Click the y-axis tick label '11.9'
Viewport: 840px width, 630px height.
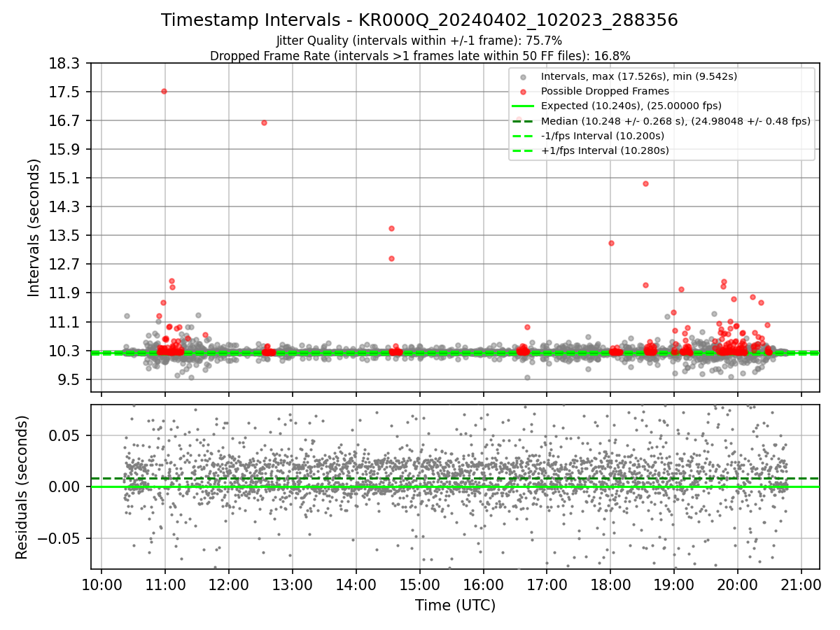coord(65,293)
